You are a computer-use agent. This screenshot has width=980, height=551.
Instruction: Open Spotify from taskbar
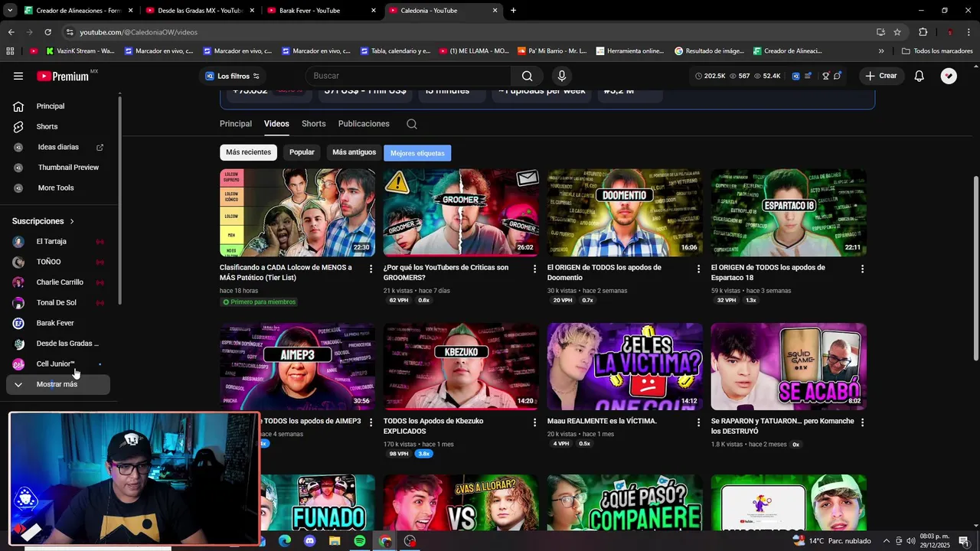[360, 541]
